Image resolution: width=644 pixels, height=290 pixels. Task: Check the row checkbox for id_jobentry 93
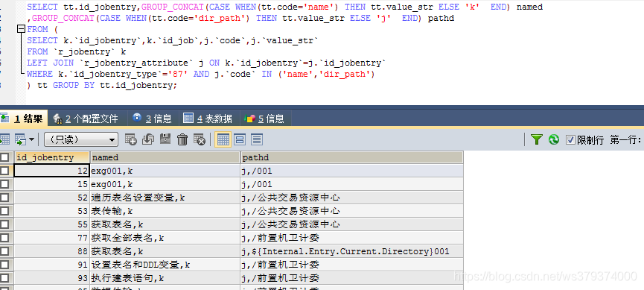tap(4, 278)
